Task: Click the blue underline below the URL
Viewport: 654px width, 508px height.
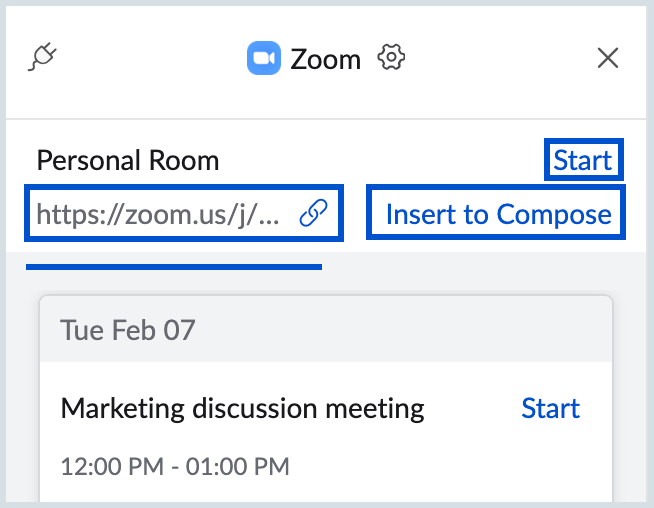Action: pos(174,267)
